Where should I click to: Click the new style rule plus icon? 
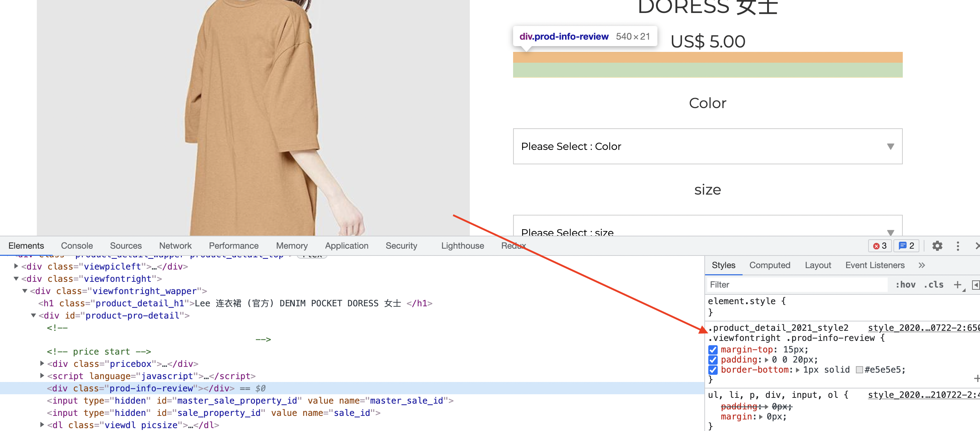957,285
